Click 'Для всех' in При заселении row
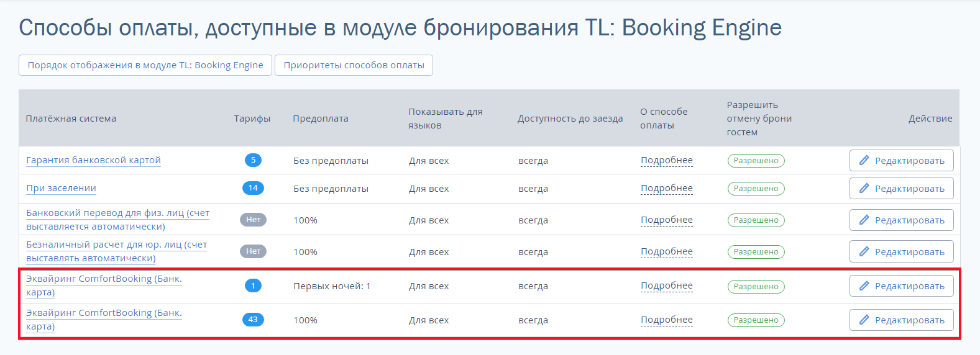 pyautogui.click(x=429, y=189)
